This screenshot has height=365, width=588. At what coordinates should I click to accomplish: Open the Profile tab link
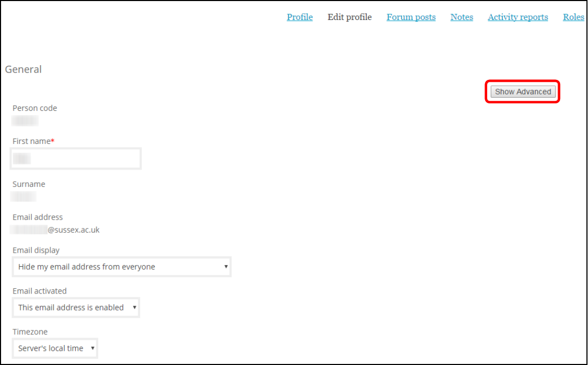tap(300, 17)
